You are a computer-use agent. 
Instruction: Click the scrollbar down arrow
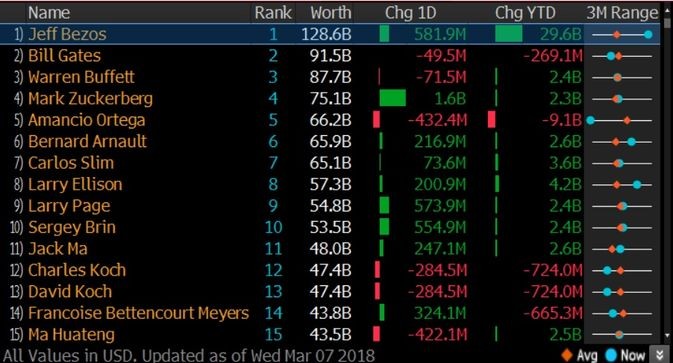(x=667, y=336)
